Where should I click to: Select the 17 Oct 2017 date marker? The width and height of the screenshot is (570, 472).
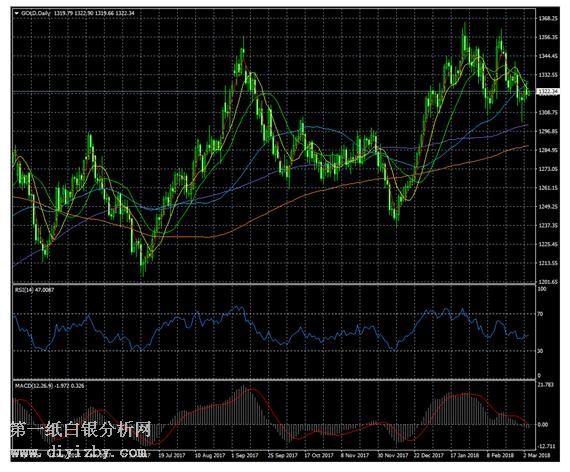click(319, 455)
